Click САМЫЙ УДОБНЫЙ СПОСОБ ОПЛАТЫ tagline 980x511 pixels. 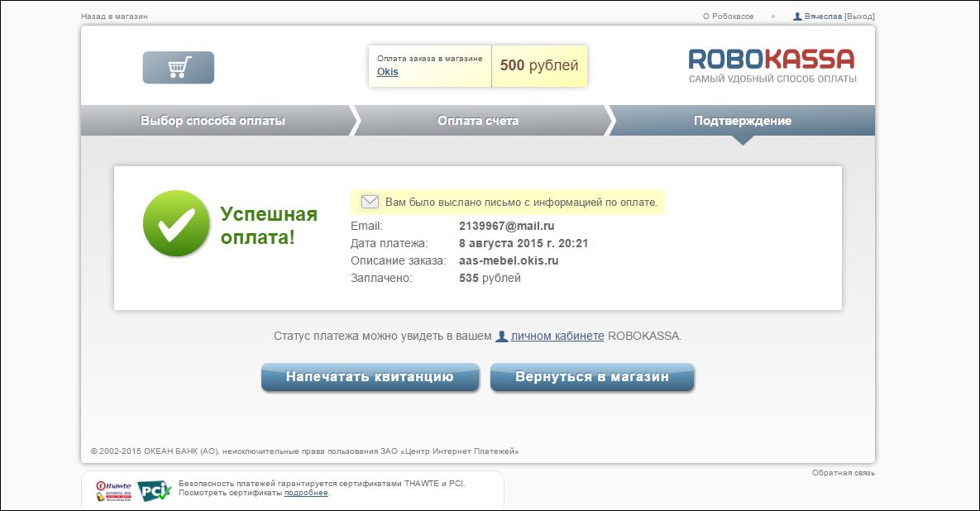point(772,79)
